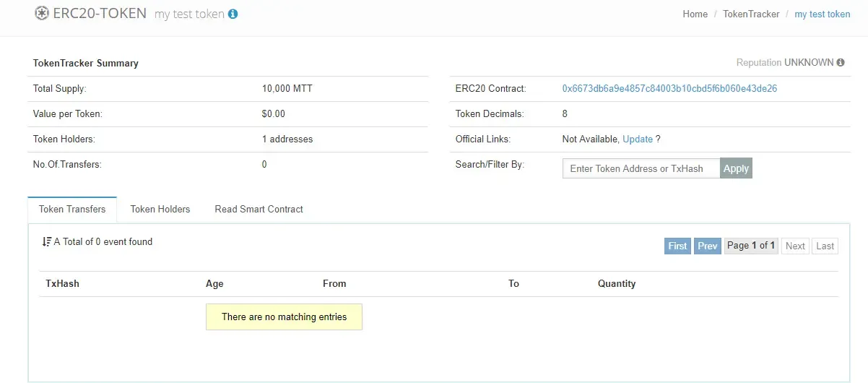
Task: Open the Read Smart Contract tab
Action: click(x=259, y=210)
